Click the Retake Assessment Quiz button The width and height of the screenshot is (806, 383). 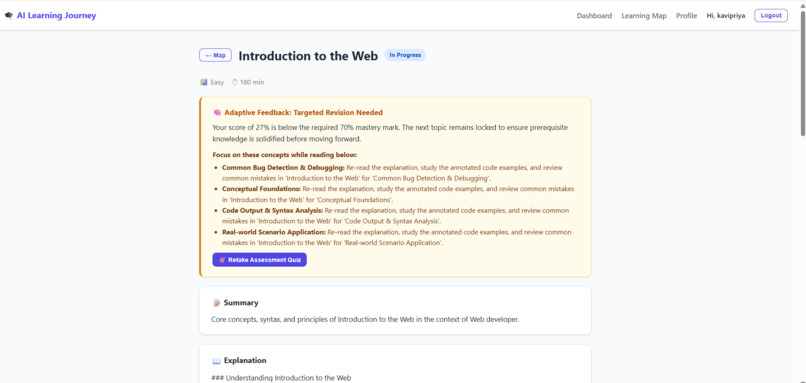pos(260,260)
